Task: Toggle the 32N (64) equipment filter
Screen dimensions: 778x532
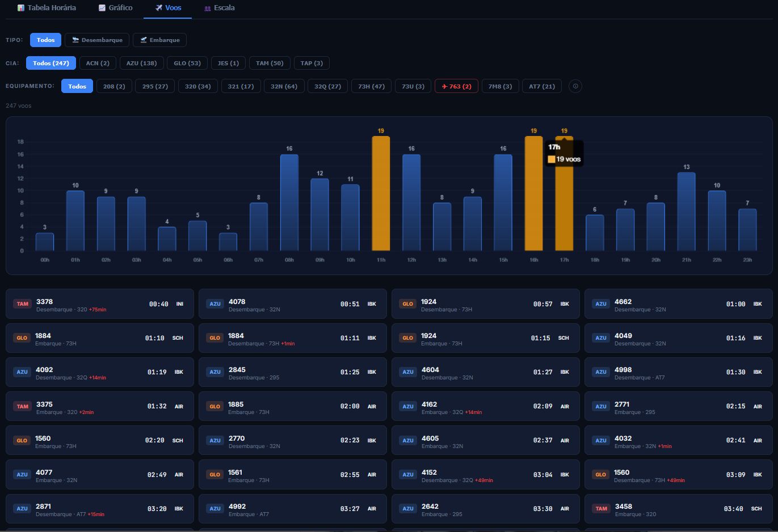Action: coord(284,86)
